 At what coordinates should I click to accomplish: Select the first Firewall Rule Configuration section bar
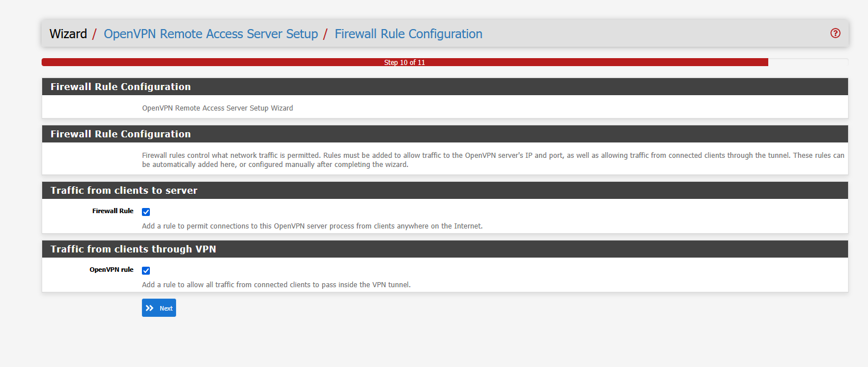[x=120, y=87]
